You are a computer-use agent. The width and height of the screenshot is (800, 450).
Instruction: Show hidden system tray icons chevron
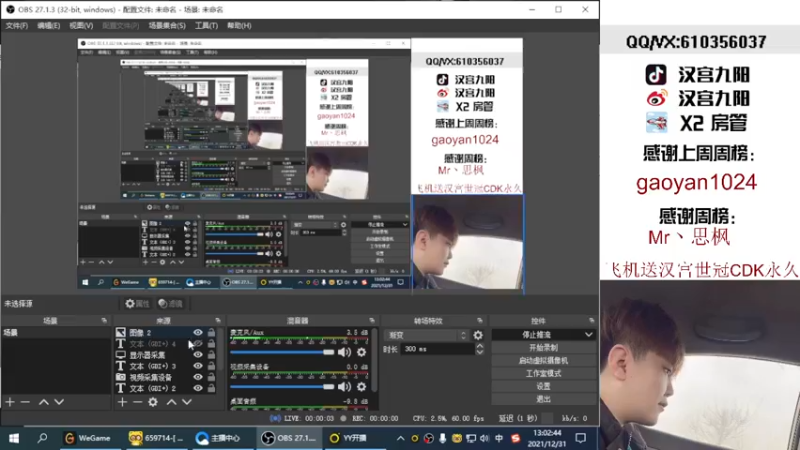(x=401, y=438)
